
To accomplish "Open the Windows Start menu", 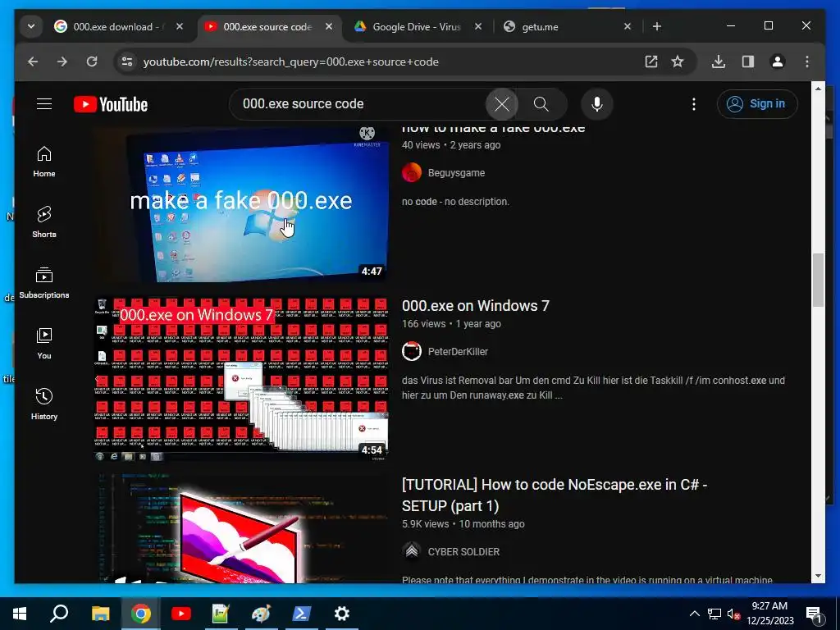I will point(20,614).
